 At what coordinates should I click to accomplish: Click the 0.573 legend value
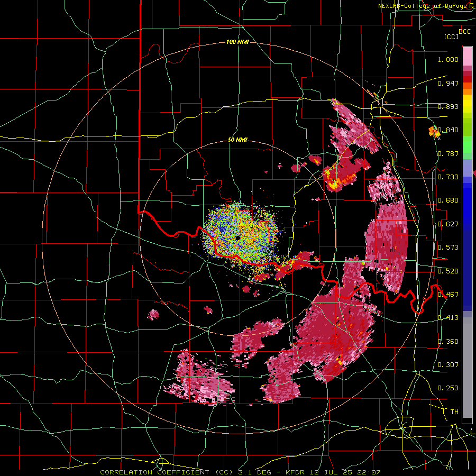448,248
